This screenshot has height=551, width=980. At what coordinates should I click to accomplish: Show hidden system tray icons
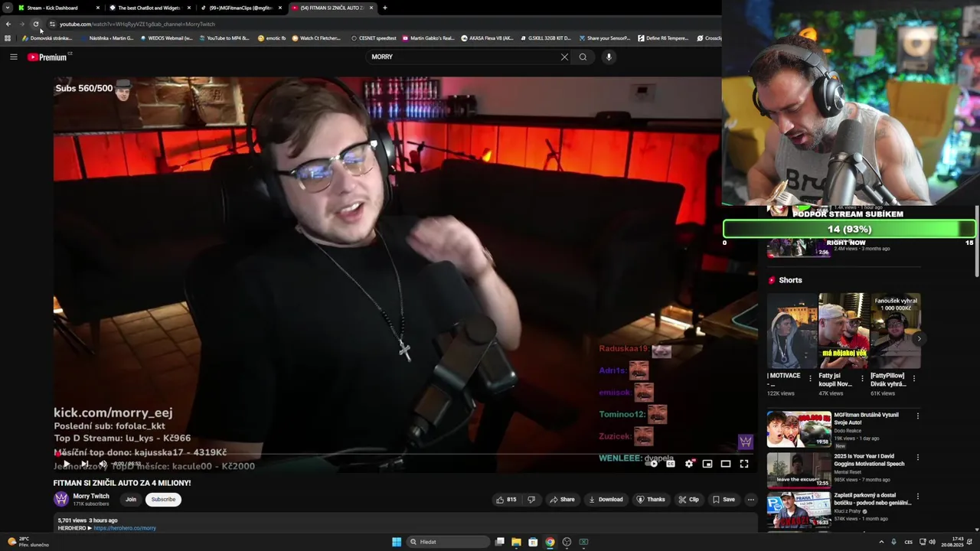[881, 542]
